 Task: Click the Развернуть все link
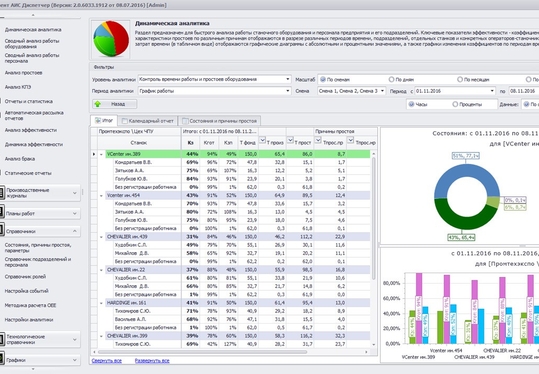[x=152, y=361]
